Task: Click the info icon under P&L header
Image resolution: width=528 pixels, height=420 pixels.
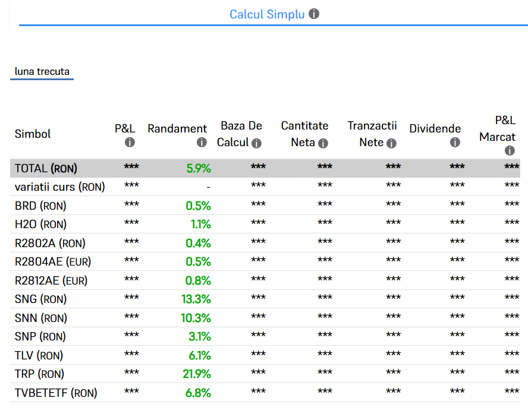Action: pos(130,143)
